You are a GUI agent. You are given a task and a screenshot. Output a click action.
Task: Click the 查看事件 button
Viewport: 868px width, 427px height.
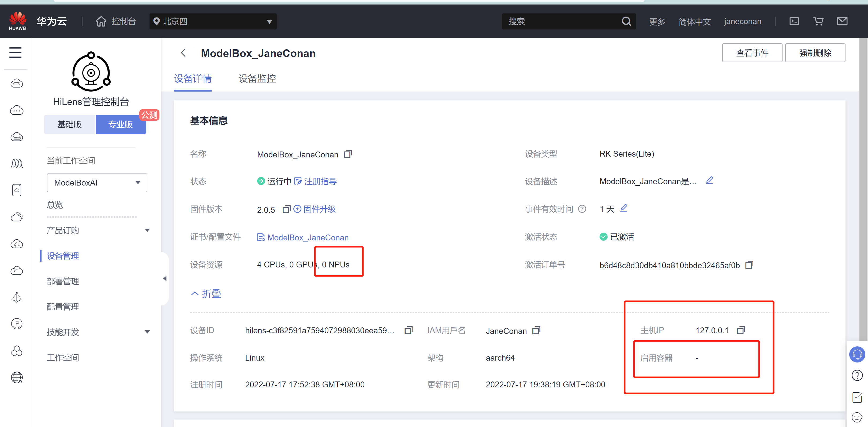752,53
